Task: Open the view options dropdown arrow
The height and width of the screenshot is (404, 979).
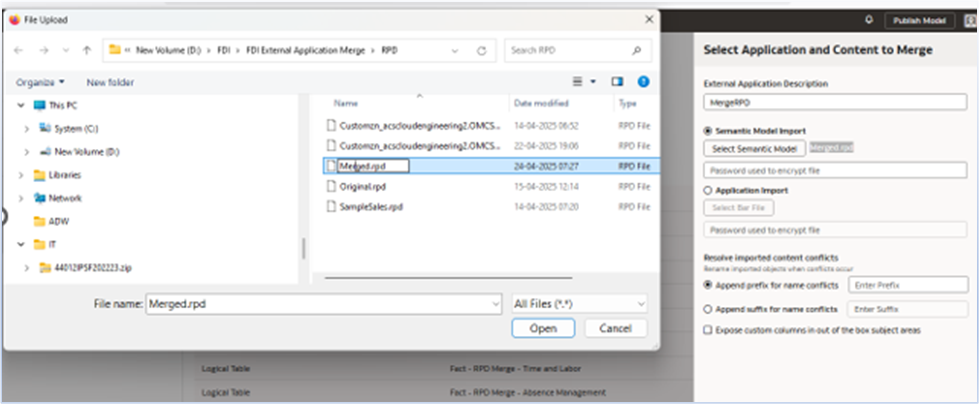Action: 593,82
